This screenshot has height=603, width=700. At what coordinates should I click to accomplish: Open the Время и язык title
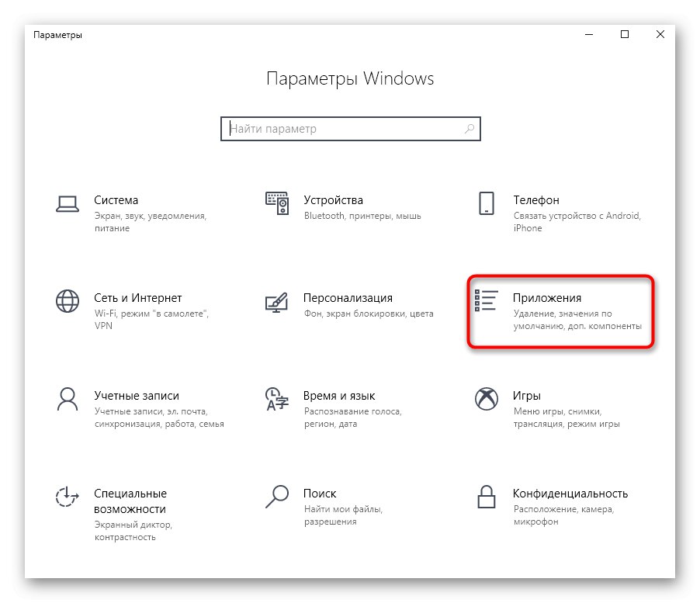tap(339, 396)
